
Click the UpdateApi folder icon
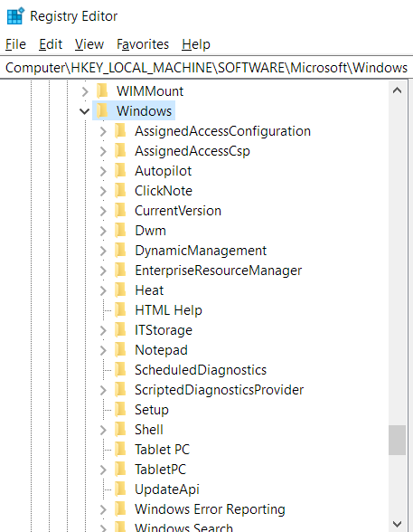(x=120, y=489)
